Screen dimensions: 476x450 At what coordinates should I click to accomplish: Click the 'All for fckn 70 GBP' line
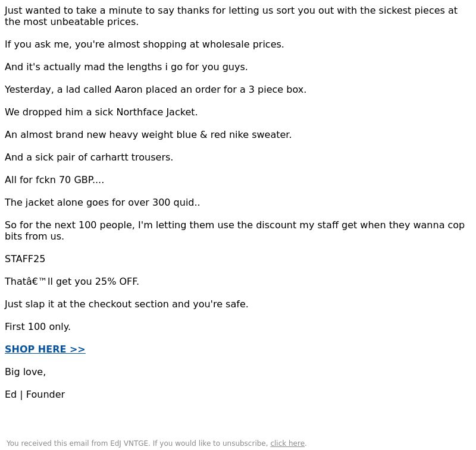54,180
